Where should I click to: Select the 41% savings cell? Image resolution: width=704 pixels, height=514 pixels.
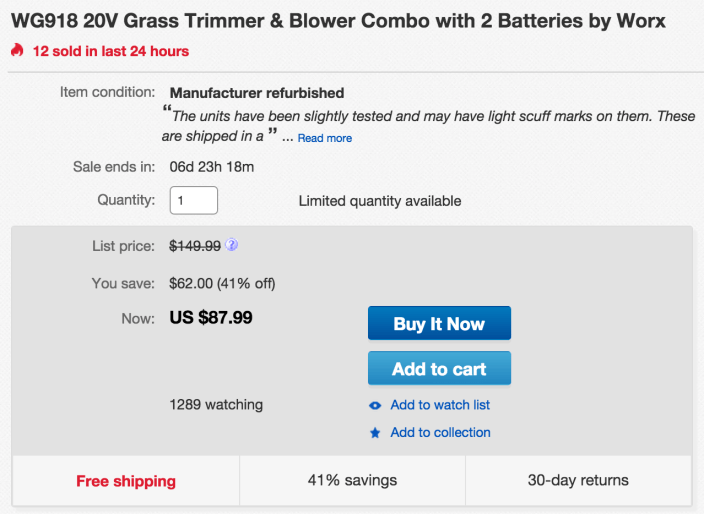point(352,481)
